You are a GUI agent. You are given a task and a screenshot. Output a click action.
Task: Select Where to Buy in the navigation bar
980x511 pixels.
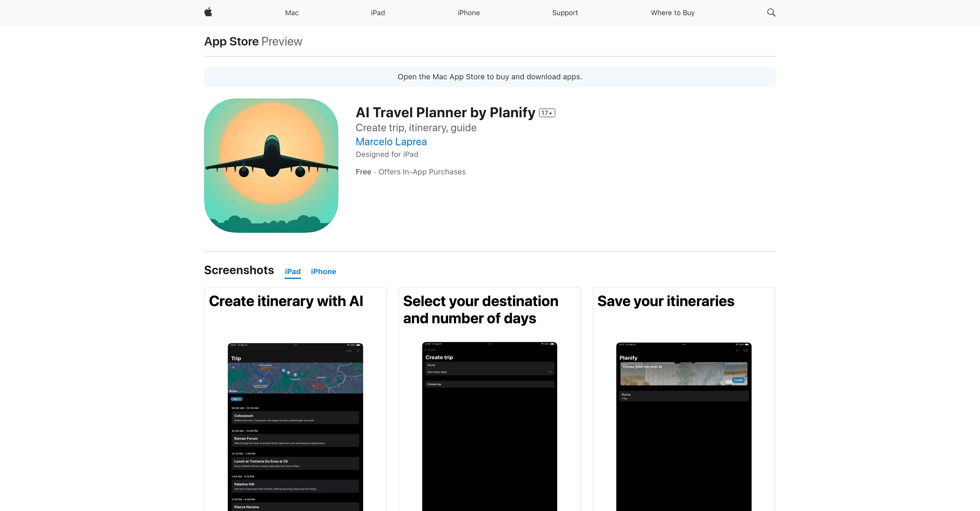coord(672,12)
